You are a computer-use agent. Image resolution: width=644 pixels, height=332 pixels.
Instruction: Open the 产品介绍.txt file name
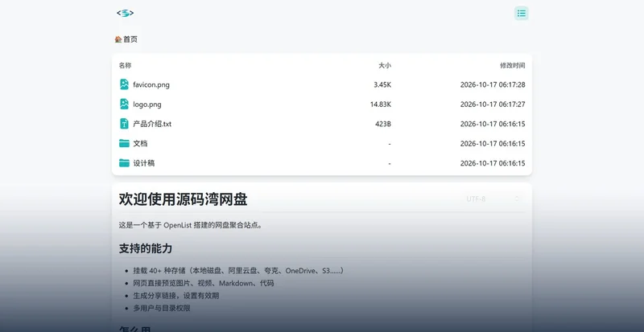point(152,124)
